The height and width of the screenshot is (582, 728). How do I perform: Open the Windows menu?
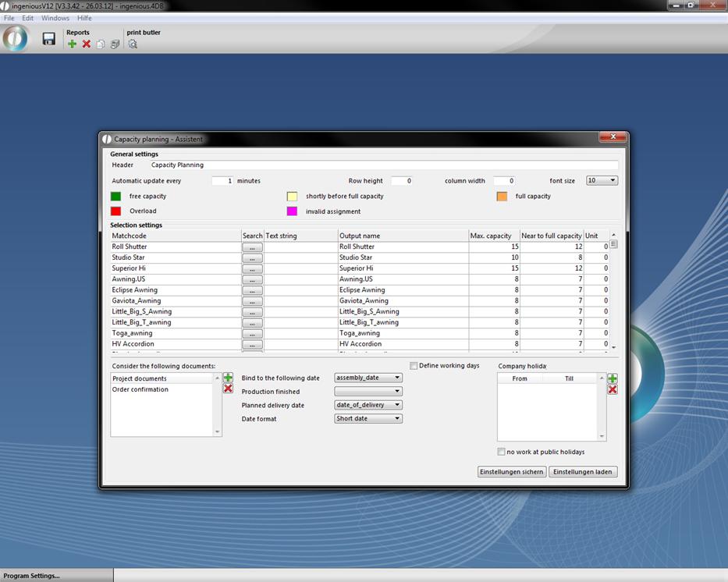(55, 18)
